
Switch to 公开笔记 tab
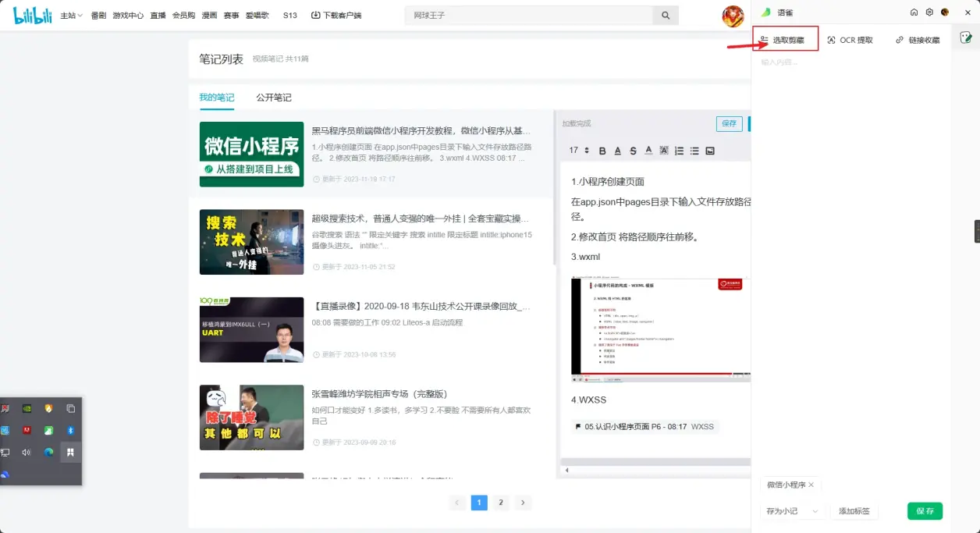click(274, 98)
